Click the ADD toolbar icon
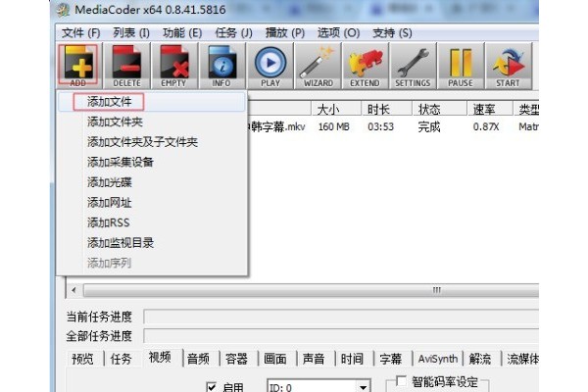Image resolution: width=588 pixels, height=392 pixels. click(x=78, y=66)
